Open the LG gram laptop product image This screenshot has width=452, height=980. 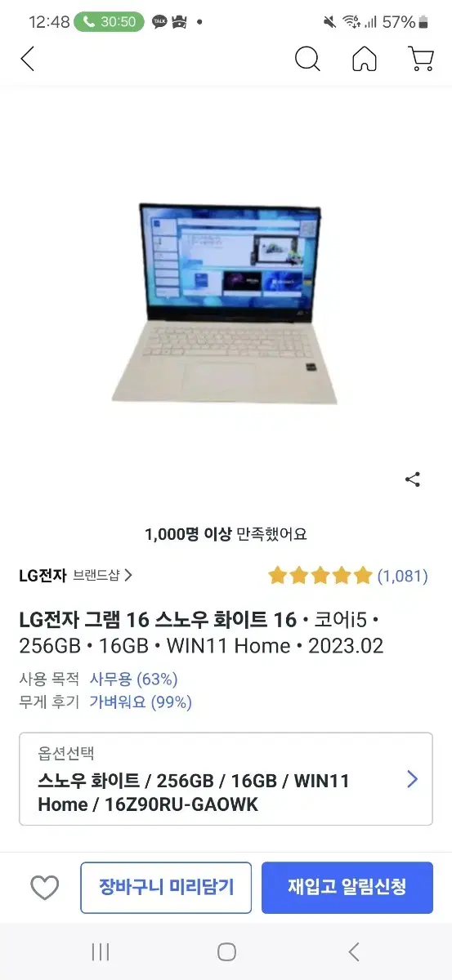(226, 304)
